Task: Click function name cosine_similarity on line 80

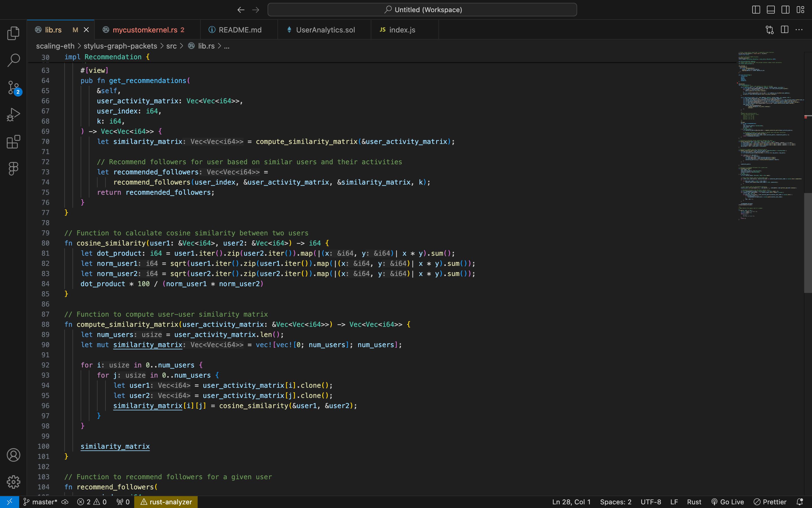Action: (111, 243)
